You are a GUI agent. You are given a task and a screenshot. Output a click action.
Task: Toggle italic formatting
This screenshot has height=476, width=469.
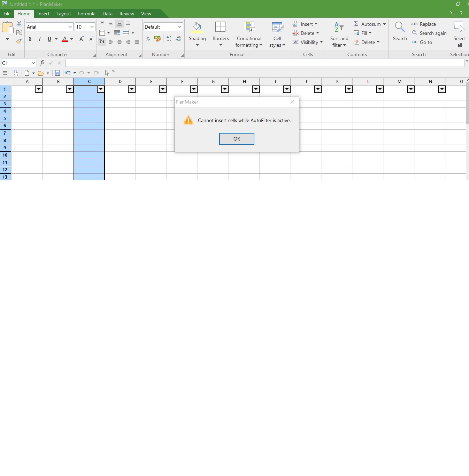click(40, 39)
